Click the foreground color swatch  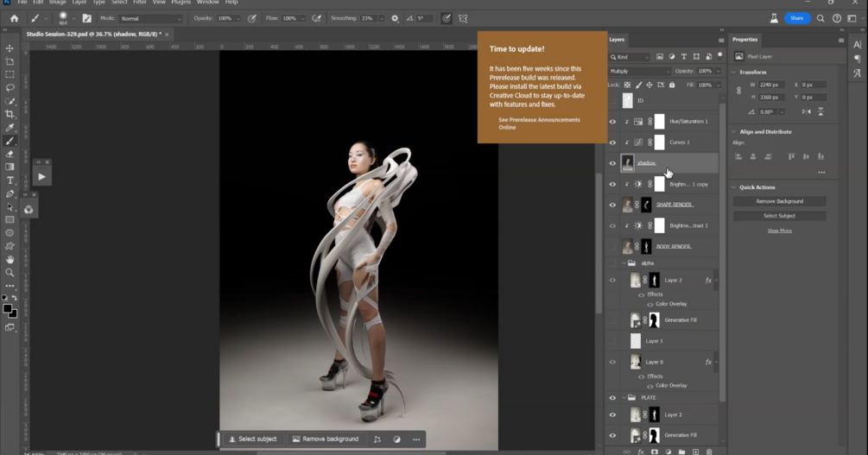[7, 309]
